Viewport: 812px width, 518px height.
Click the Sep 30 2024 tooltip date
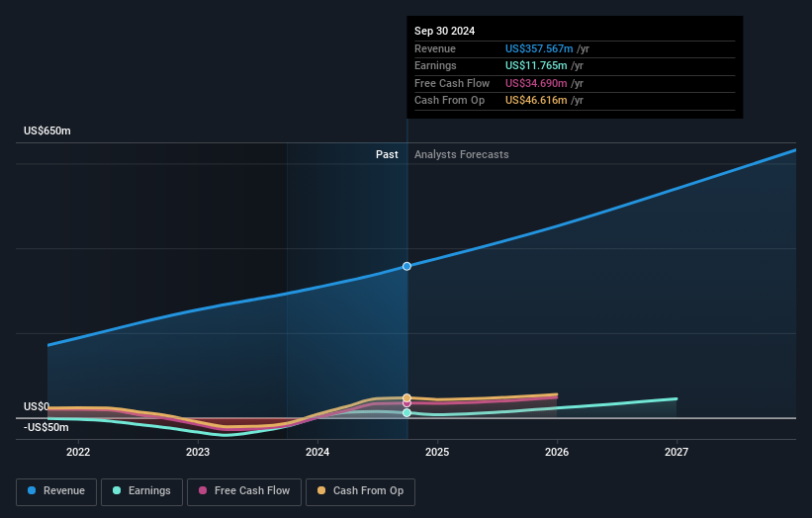click(444, 31)
